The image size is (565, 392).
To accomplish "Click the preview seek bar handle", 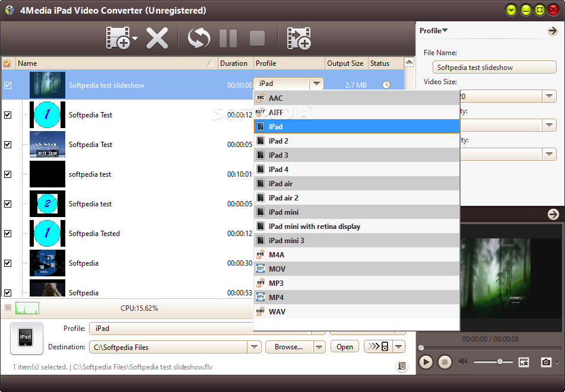I will click(421, 348).
